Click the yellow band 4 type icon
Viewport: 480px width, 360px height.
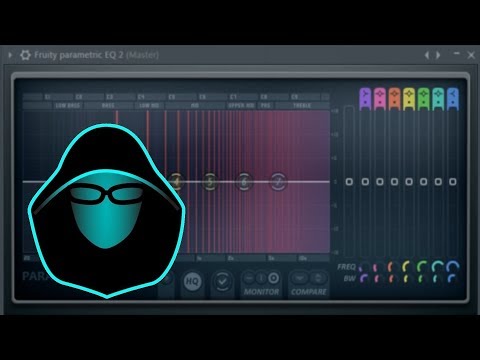[x=409, y=99]
